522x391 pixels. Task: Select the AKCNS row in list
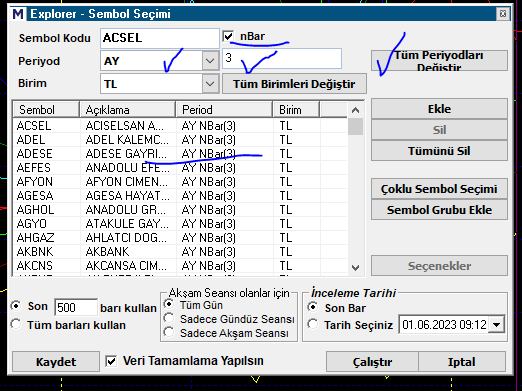click(180, 266)
